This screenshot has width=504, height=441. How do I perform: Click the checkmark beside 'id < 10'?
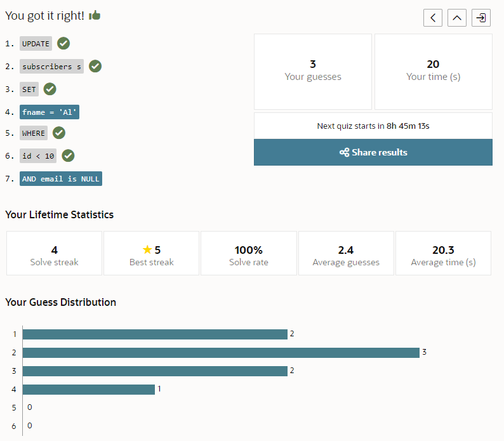point(69,155)
